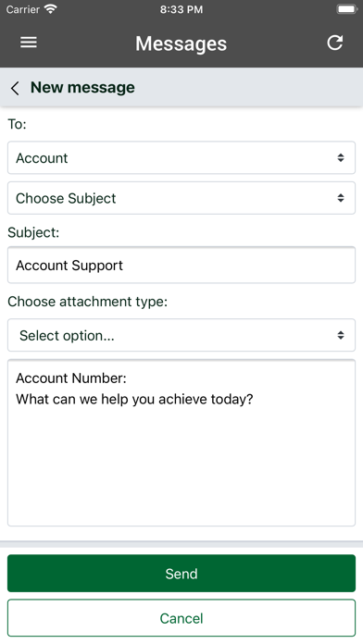Go back using the chevron arrow

15,88
